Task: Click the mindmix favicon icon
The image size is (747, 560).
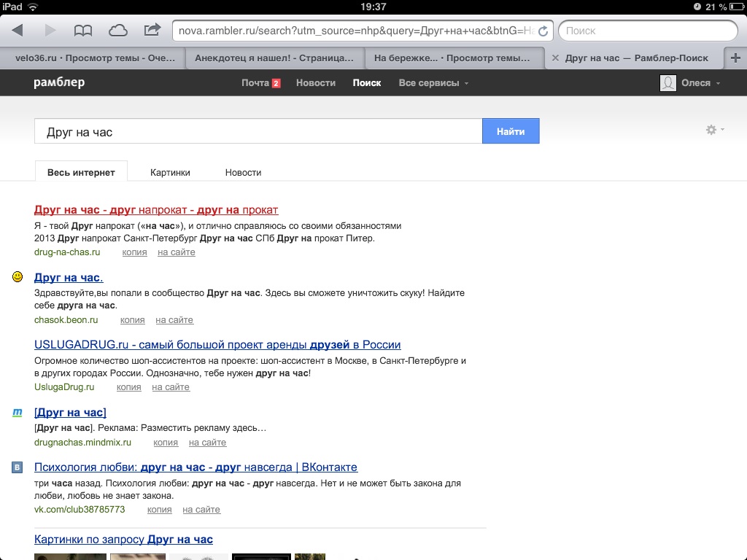Action: pyautogui.click(x=18, y=412)
